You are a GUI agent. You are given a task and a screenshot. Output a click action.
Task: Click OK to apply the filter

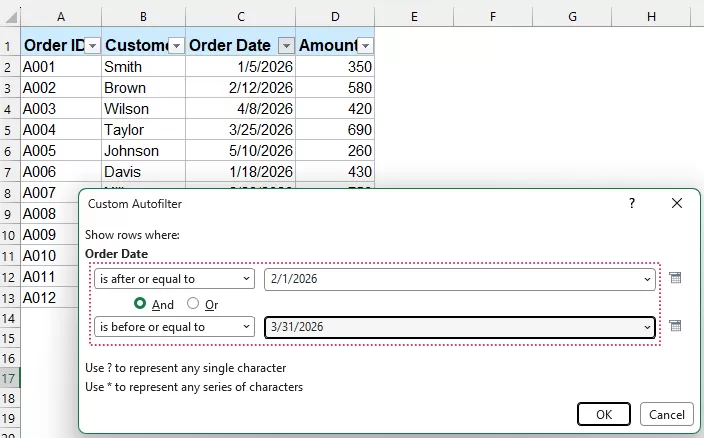604,414
